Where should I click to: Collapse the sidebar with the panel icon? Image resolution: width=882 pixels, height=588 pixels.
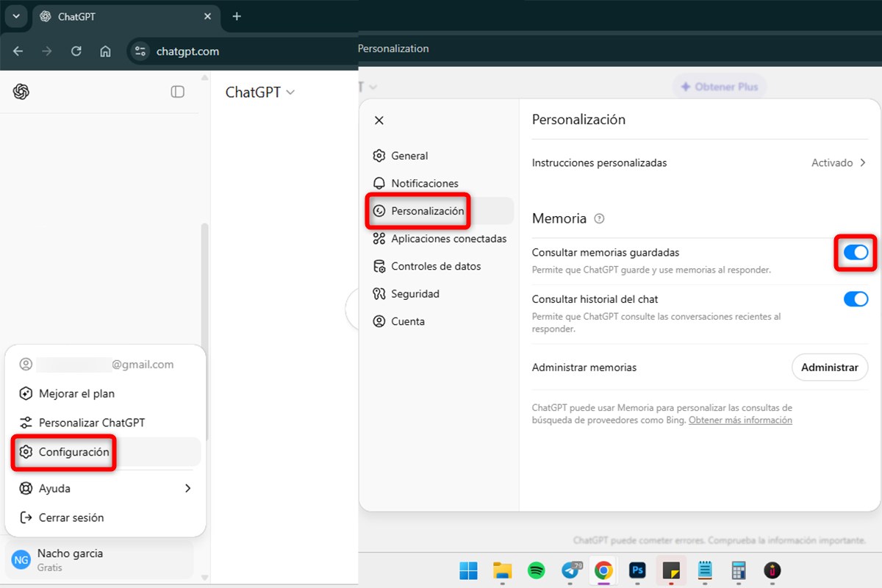pyautogui.click(x=177, y=92)
